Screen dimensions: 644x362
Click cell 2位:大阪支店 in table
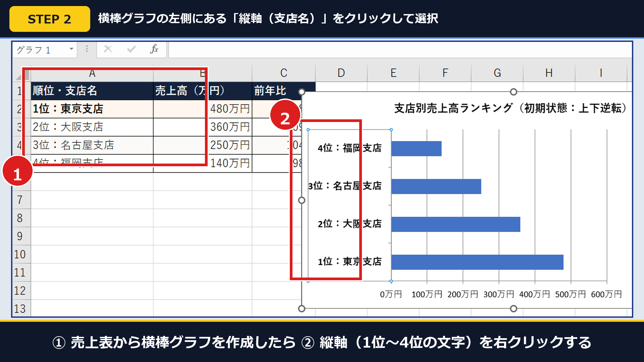(x=92, y=127)
